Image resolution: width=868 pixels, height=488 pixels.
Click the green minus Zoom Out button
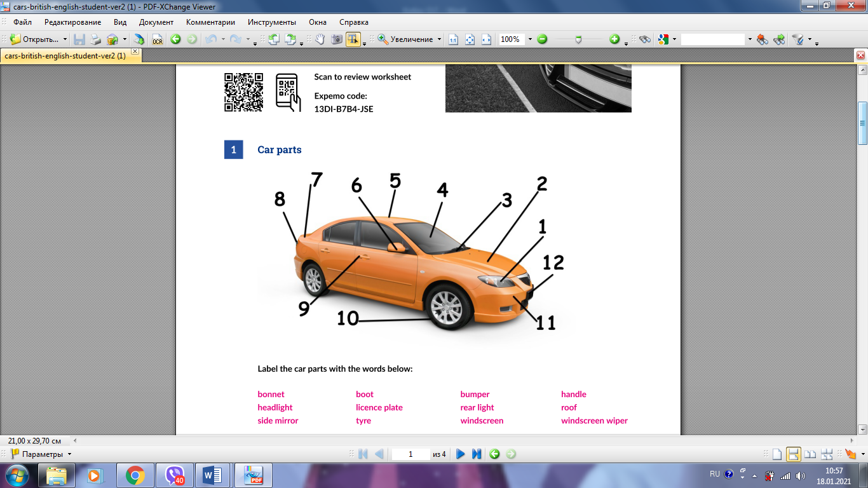point(542,39)
